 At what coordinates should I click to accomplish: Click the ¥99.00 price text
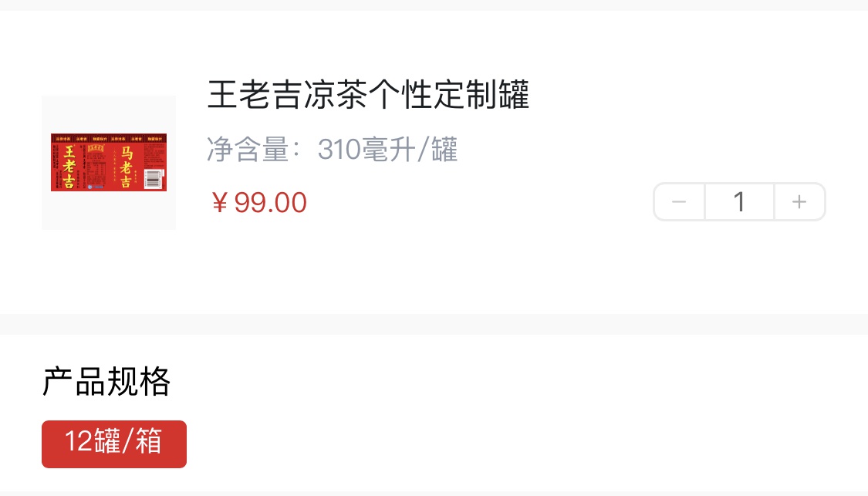[259, 203]
